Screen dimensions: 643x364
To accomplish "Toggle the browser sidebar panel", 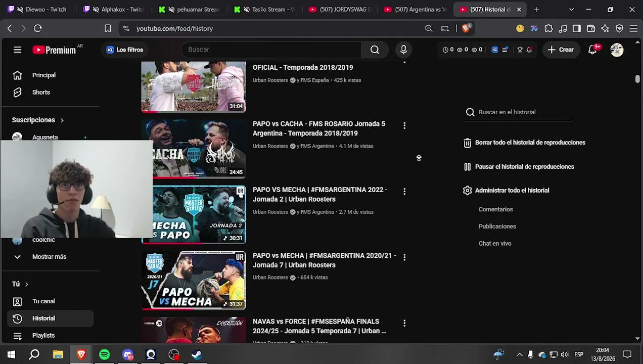I will [577, 28].
